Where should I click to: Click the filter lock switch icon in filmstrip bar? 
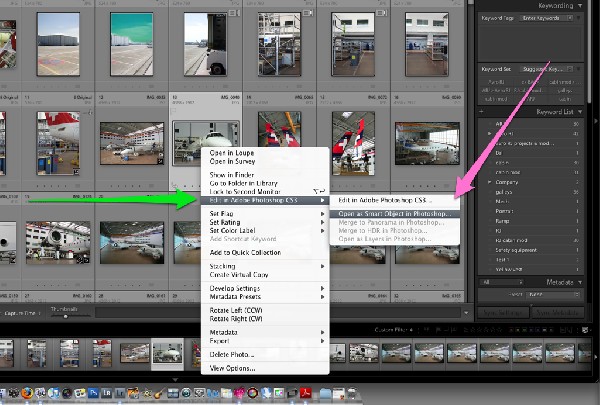[584, 330]
